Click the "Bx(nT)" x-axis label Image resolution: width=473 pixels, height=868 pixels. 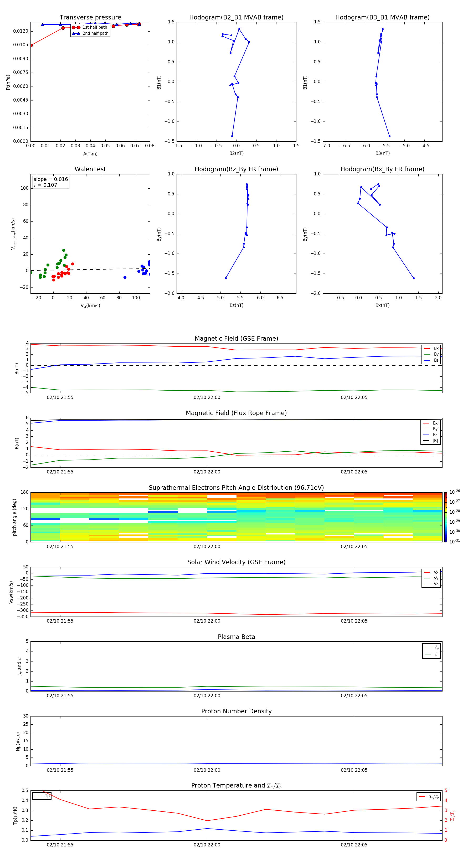tap(382, 305)
